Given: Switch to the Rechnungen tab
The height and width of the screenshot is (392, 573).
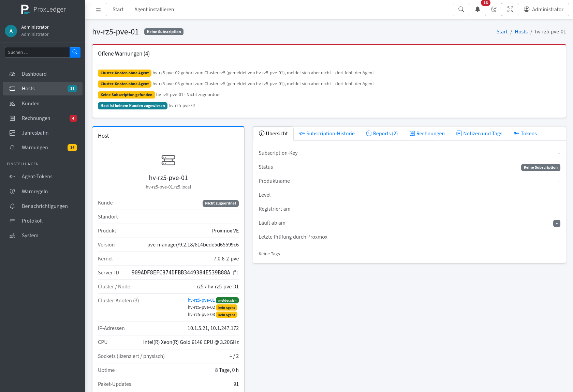Looking at the screenshot, I should [427, 134].
